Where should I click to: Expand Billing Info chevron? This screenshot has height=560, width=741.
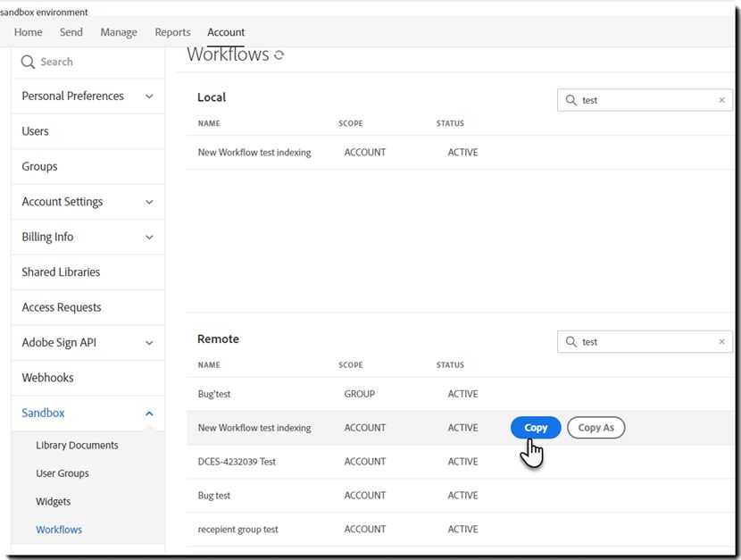point(149,238)
